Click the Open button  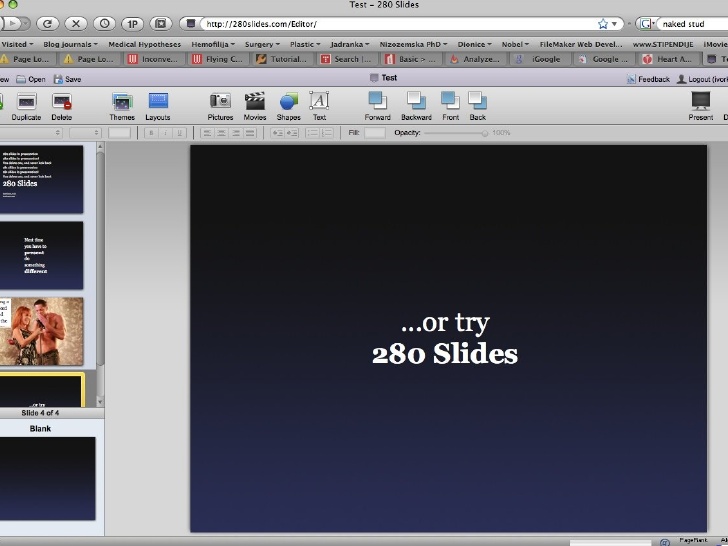31,79
